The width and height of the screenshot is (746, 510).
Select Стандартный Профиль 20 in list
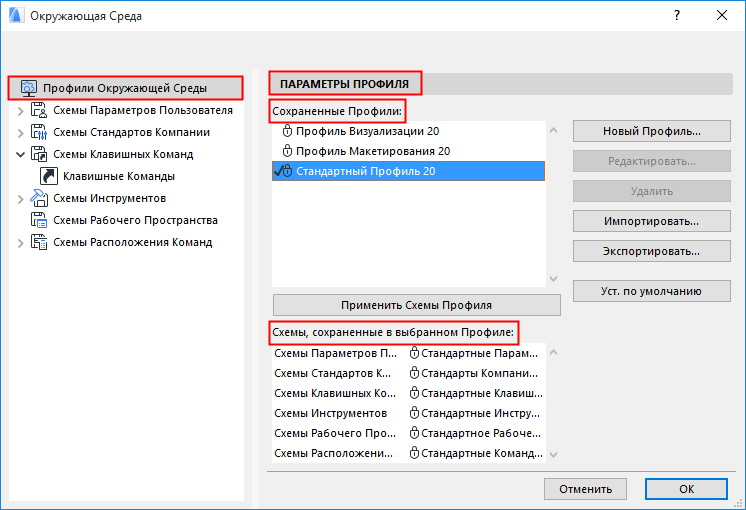(x=408, y=171)
